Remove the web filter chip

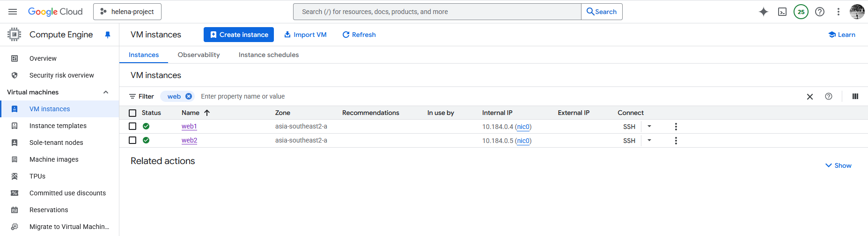tap(189, 96)
